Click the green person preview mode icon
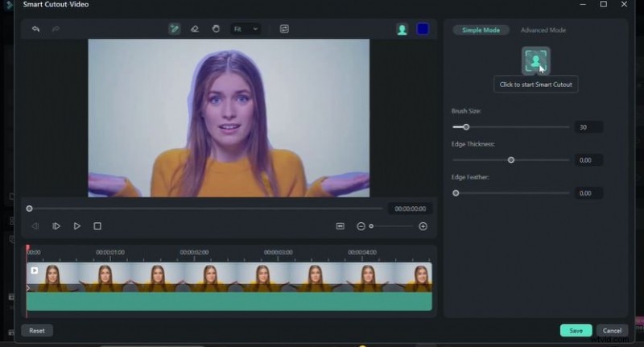The image size is (644, 347). click(x=402, y=30)
